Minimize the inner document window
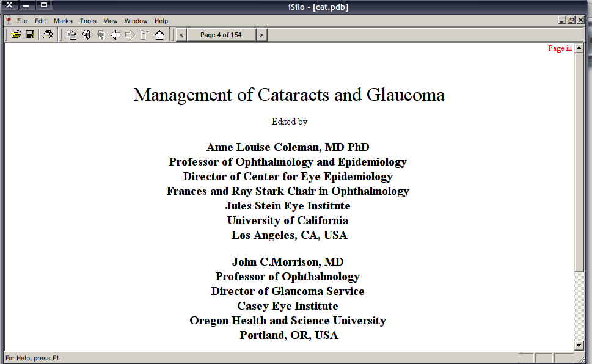Screen dimensions: 592x364 click(x=562, y=20)
